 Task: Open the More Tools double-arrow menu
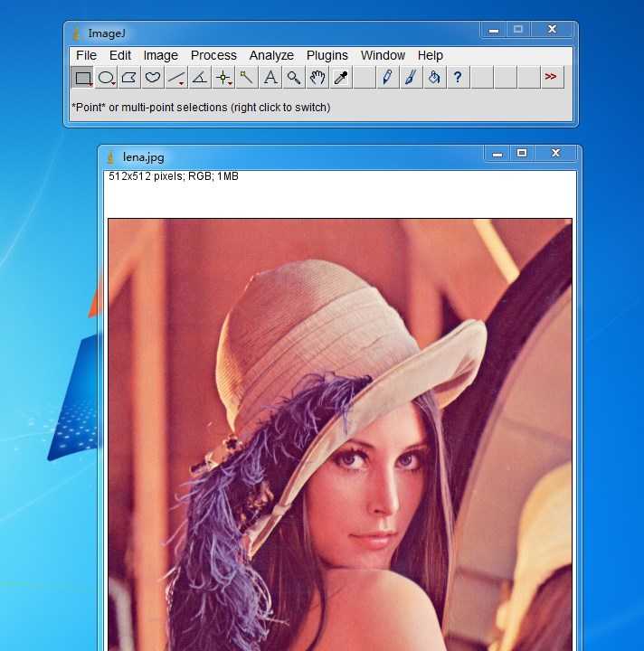tap(552, 77)
